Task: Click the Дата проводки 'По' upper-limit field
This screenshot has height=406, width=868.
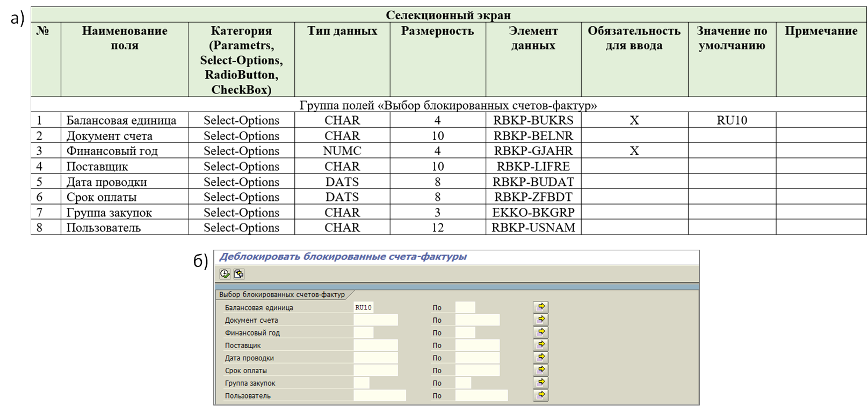Action: (x=478, y=358)
